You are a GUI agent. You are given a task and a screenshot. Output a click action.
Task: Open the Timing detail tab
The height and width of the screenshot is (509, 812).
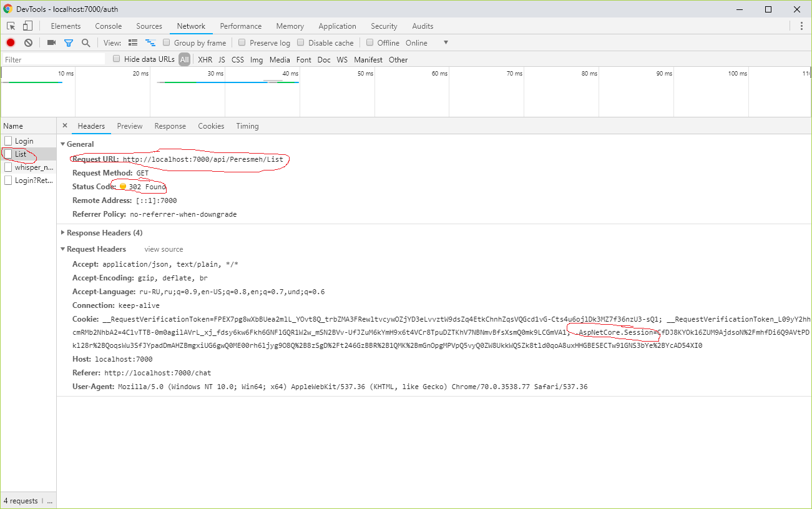tap(247, 126)
